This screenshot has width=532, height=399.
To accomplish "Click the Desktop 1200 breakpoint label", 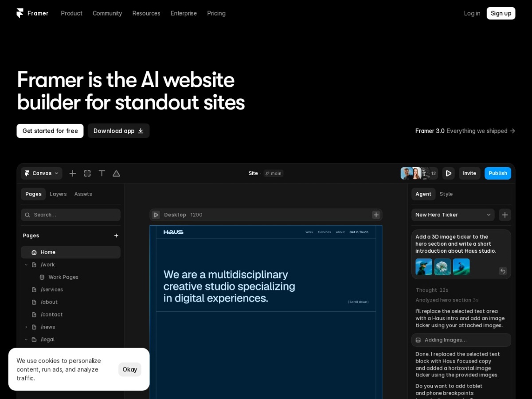I will [183, 215].
